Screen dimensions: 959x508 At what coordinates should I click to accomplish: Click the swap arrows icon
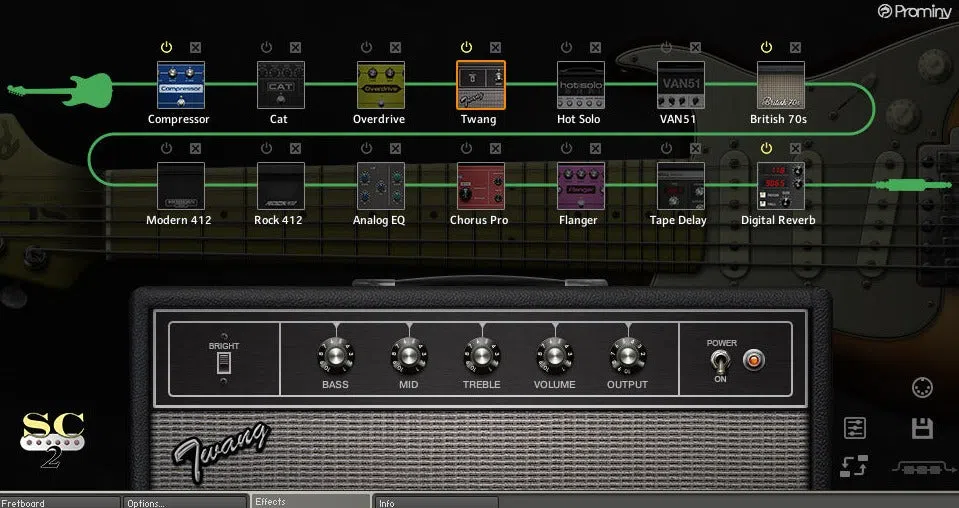(854, 466)
